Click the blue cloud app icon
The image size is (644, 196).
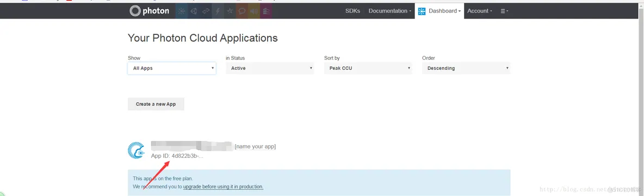click(x=137, y=150)
